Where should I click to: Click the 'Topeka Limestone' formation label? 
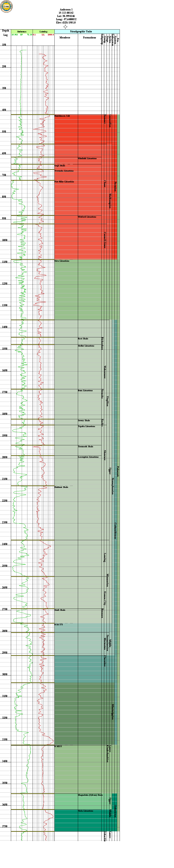pyautogui.click(x=87, y=426)
